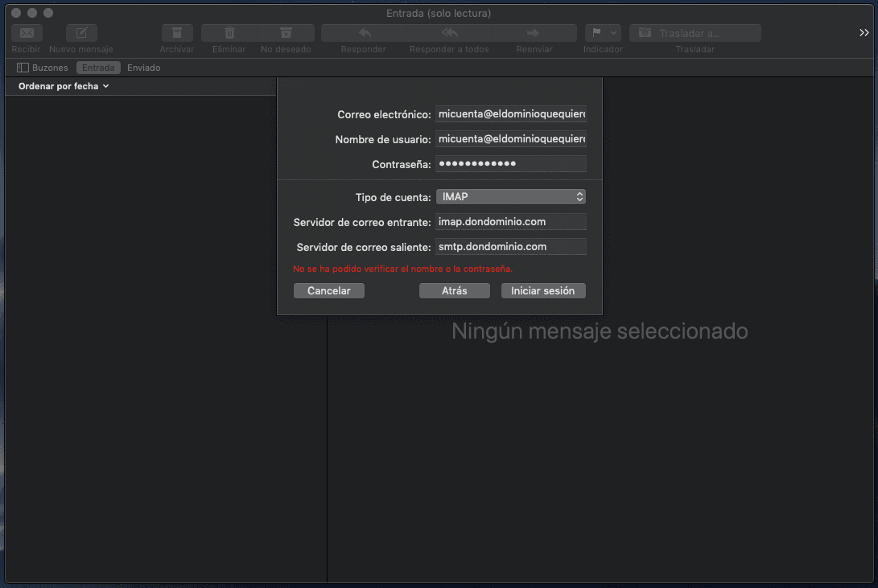Open the Trasladar a... mailbox selector

pyautogui.click(x=695, y=33)
